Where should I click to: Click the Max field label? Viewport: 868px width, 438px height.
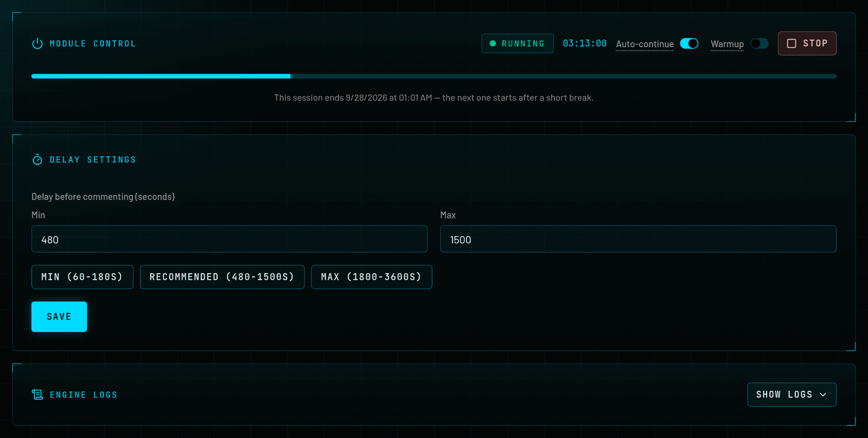(x=448, y=215)
